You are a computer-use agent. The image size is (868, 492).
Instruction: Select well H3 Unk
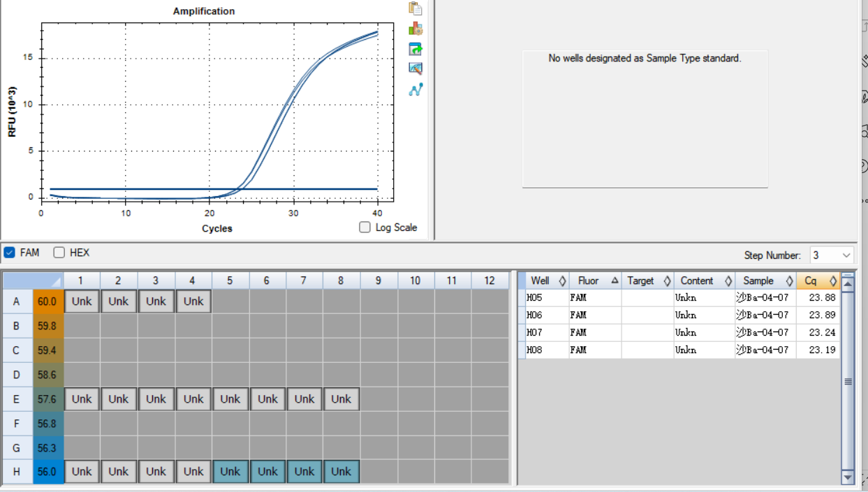pyautogui.click(x=156, y=472)
